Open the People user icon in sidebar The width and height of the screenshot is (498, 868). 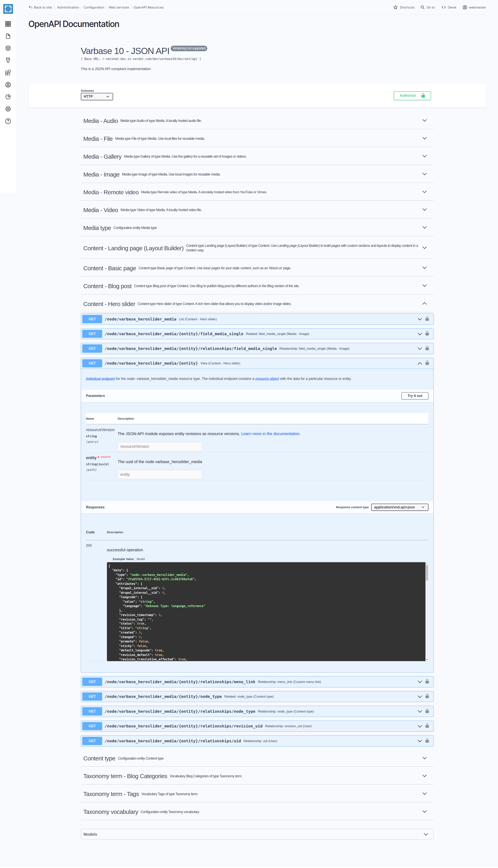click(8, 85)
